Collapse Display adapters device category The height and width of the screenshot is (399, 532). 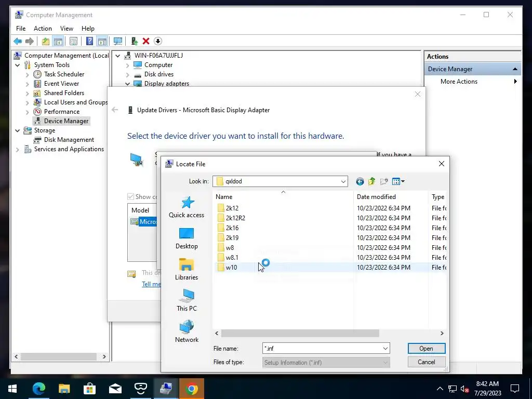pos(128,84)
